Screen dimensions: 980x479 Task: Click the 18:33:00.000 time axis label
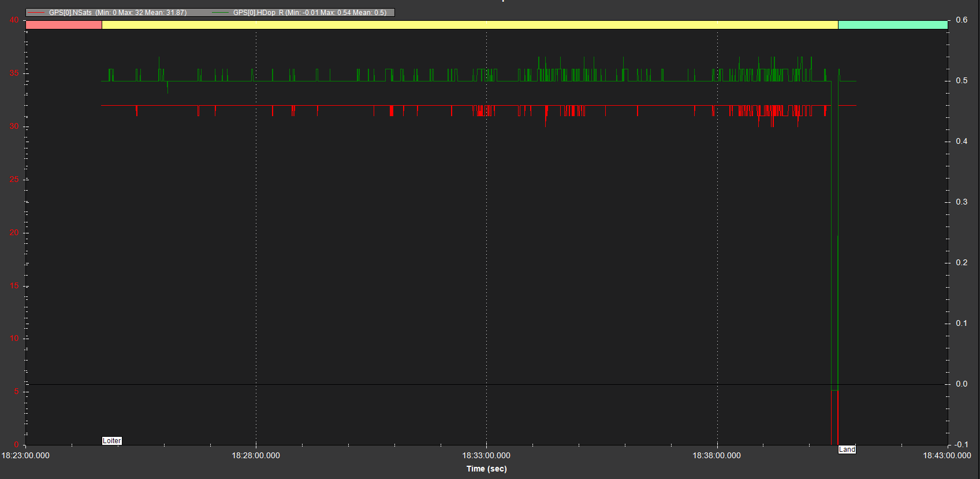point(486,455)
